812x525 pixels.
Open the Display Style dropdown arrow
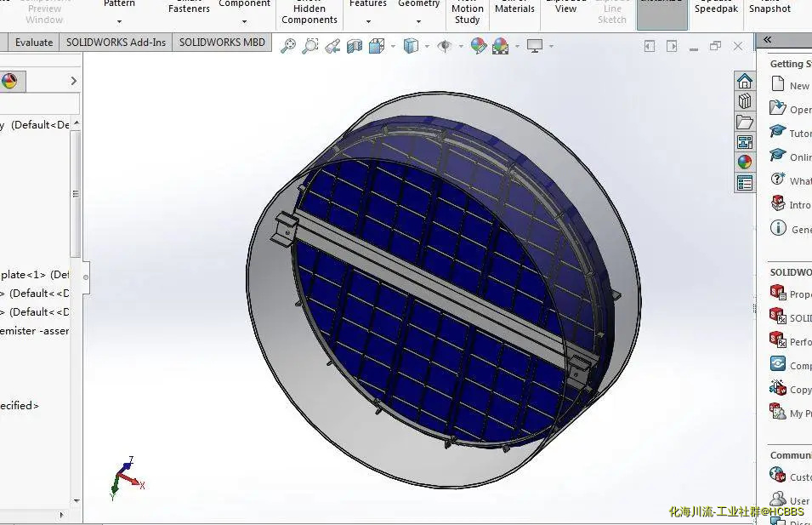426,46
